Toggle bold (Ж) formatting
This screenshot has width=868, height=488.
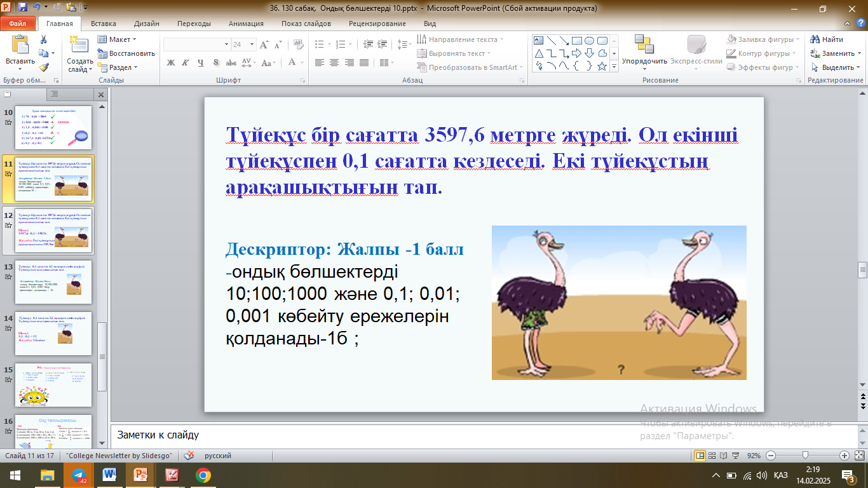tap(170, 62)
